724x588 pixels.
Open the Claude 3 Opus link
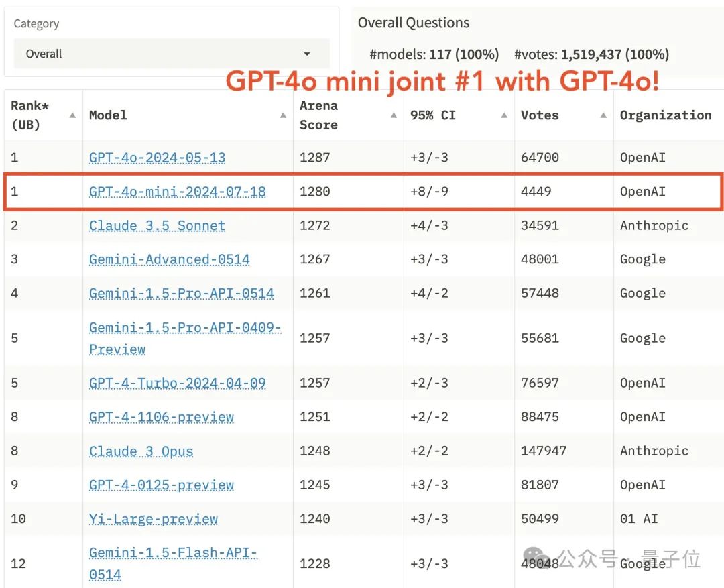pos(141,451)
